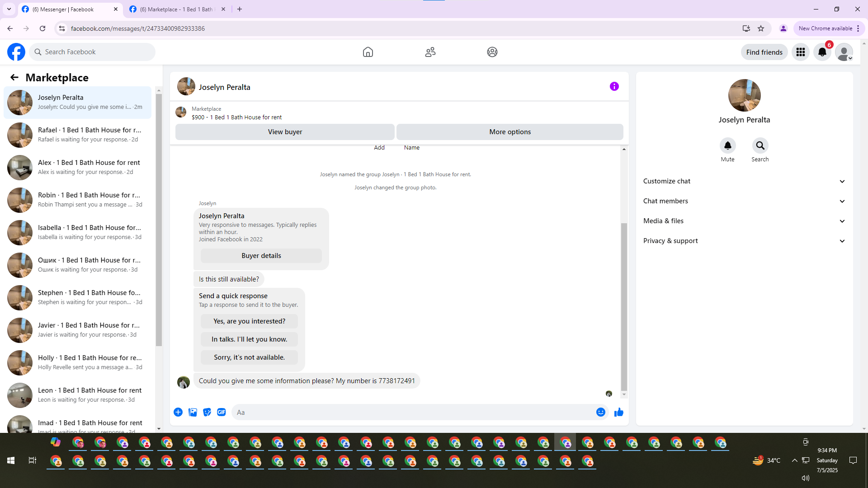868x488 pixels.
Task: Toggle the conversation information panel icon
Action: [x=614, y=86]
